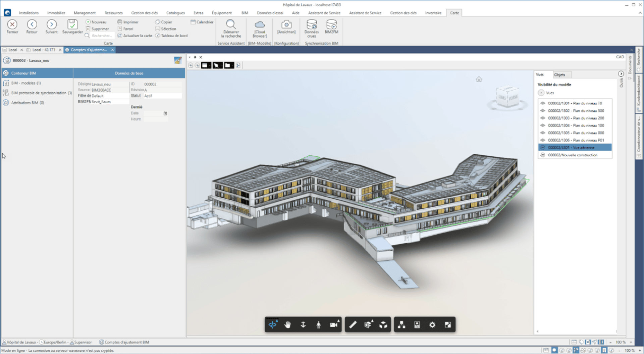
Task: Collapse the right Vues/Objets panel arrow
Action: 621,74
